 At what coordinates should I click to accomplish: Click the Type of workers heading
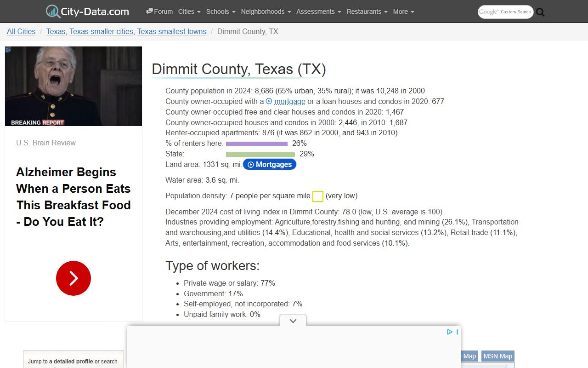click(x=213, y=266)
